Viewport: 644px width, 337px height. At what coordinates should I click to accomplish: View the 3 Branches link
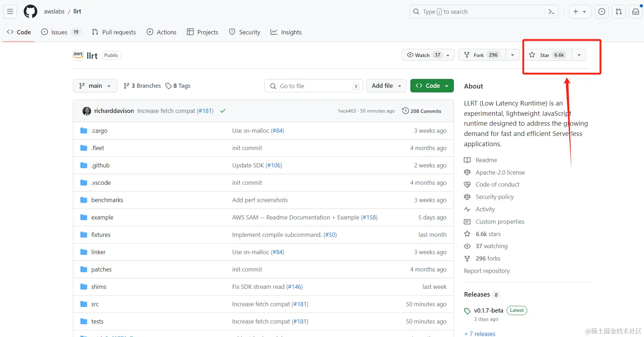point(142,86)
